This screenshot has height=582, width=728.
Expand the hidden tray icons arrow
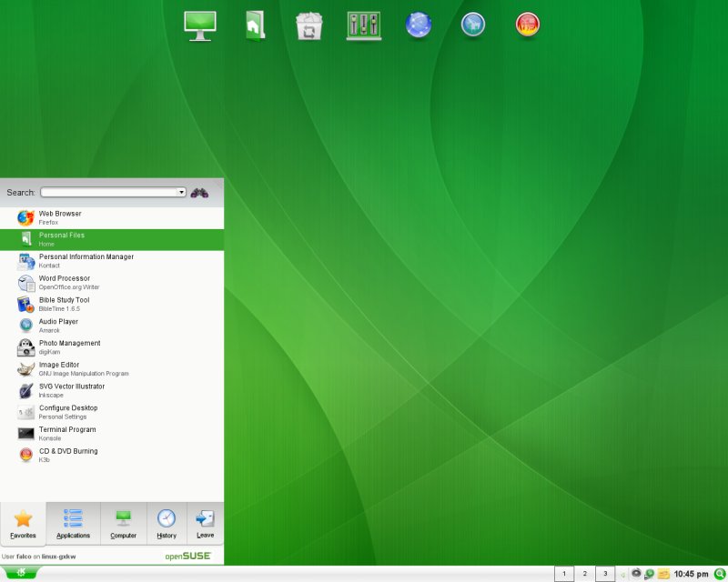622,575
